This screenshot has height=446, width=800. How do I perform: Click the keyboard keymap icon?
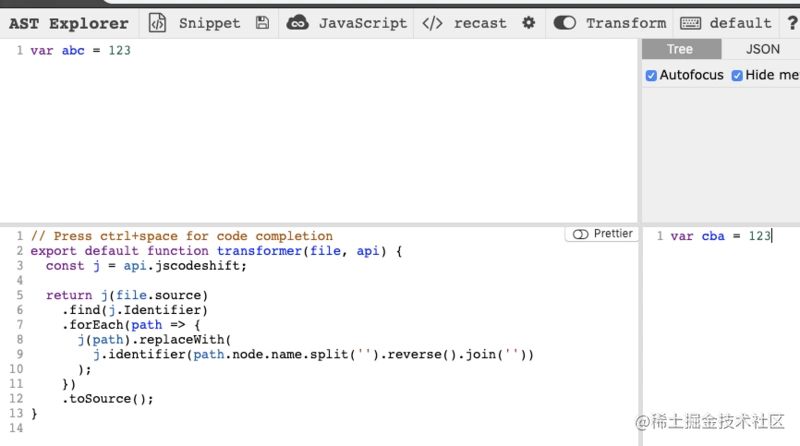pyautogui.click(x=690, y=23)
